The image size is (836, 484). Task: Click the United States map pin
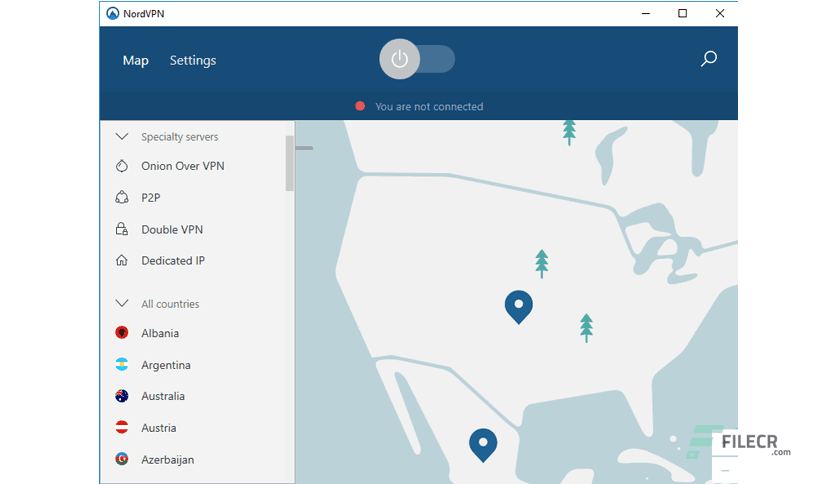[519, 306]
